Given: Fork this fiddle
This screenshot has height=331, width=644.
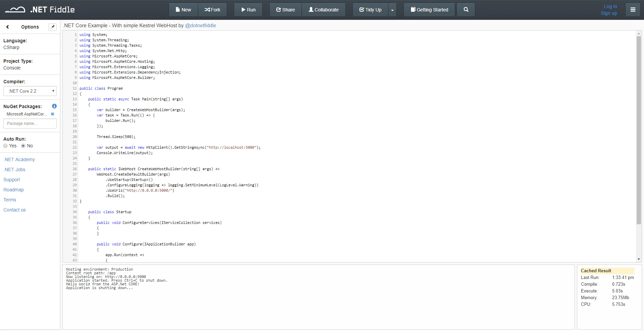Looking at the screenshot, I should click(212, 9).
